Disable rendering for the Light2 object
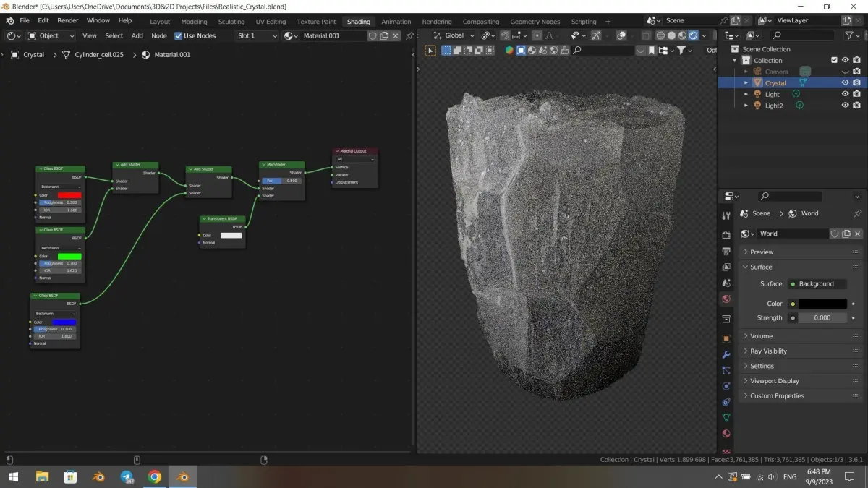The height and width of the screenshot is (488, 868). click(856, 106)
